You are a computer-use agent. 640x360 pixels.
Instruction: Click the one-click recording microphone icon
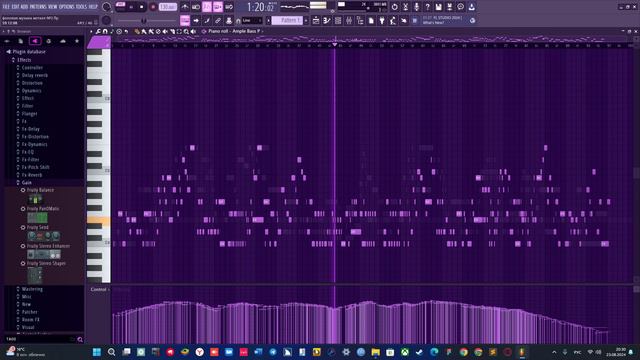pos(416,7)
